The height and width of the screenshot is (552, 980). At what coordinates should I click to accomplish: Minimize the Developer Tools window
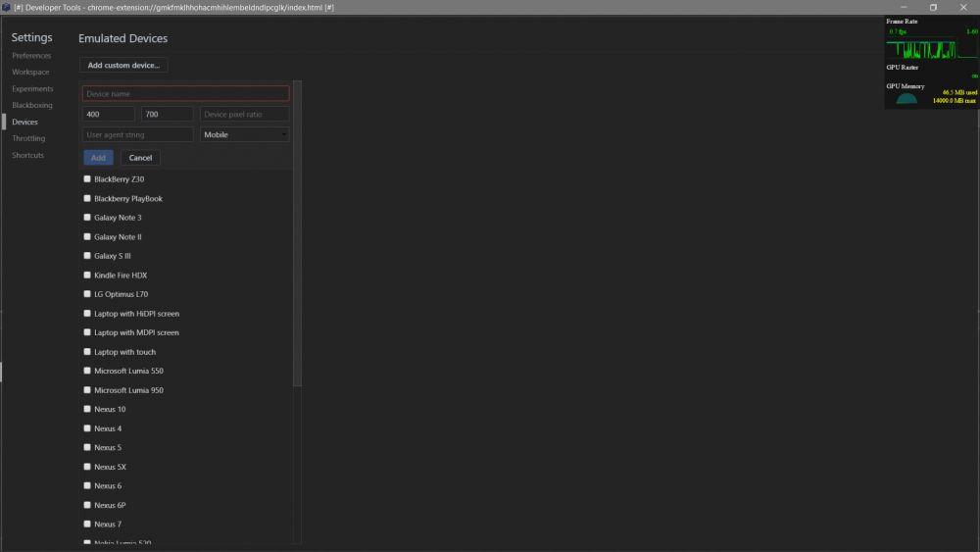point(904,8)
